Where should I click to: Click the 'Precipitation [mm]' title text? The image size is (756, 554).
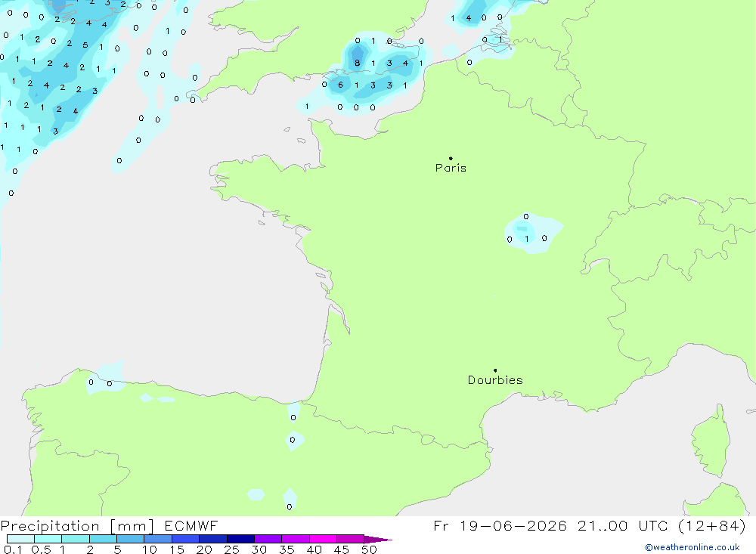click(x=77, y=526)
